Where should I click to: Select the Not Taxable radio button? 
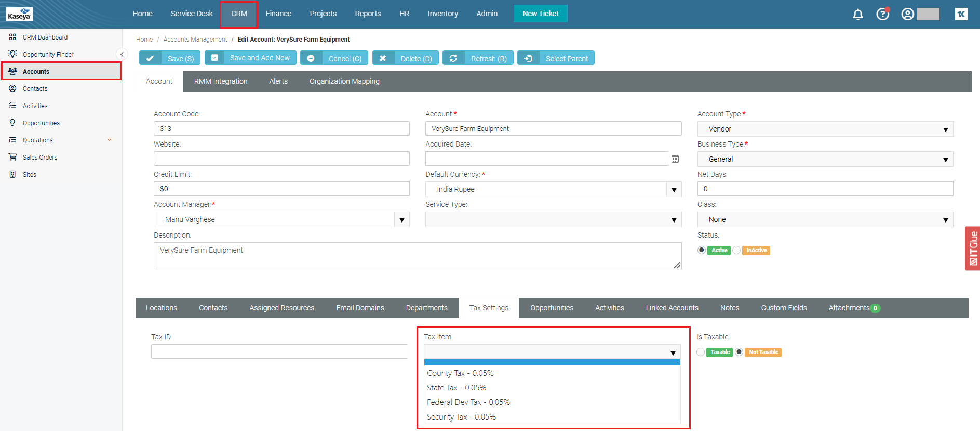[739, 352]
